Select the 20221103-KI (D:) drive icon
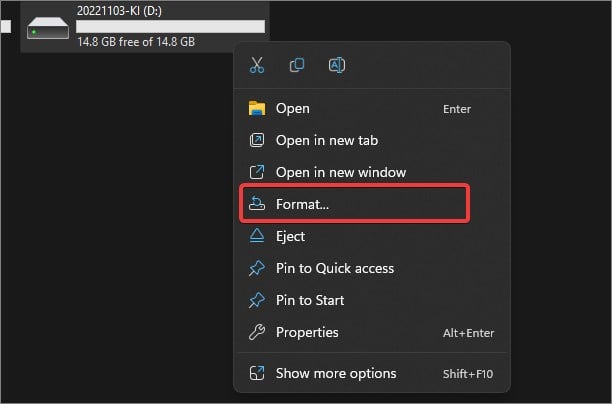This screenshot has width=612, height=404. tap(48, 28)
